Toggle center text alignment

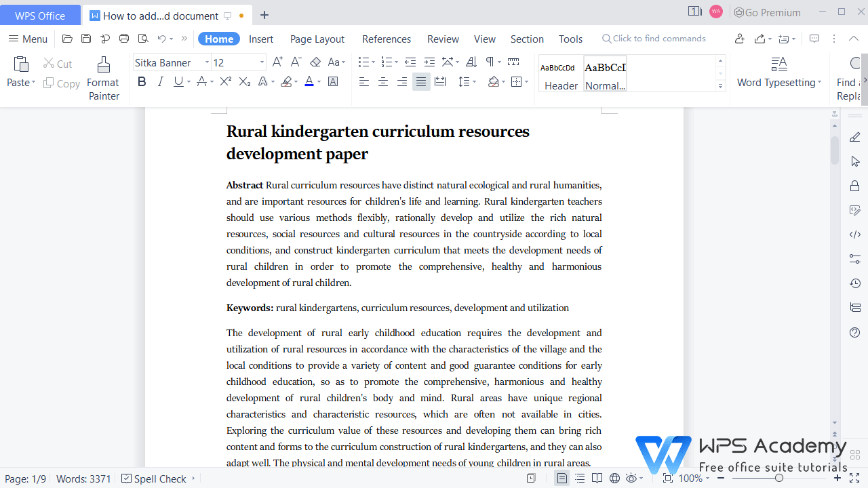[382, 81]
